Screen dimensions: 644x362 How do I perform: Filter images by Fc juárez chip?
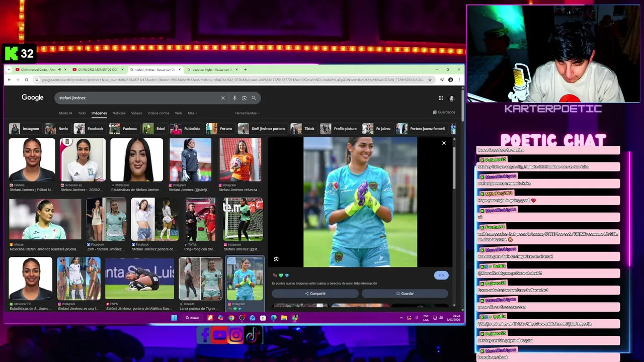[x=377, y=129]
